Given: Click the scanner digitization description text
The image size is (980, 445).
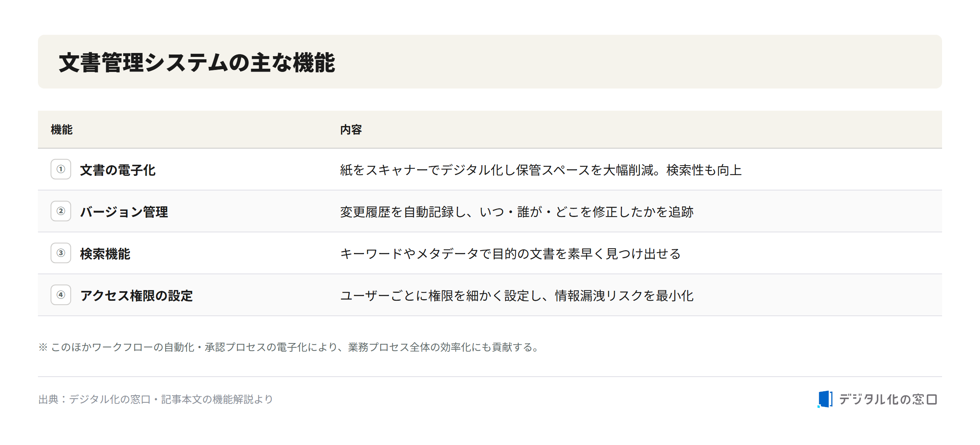Looking at the screenshot, I should 541,170.
